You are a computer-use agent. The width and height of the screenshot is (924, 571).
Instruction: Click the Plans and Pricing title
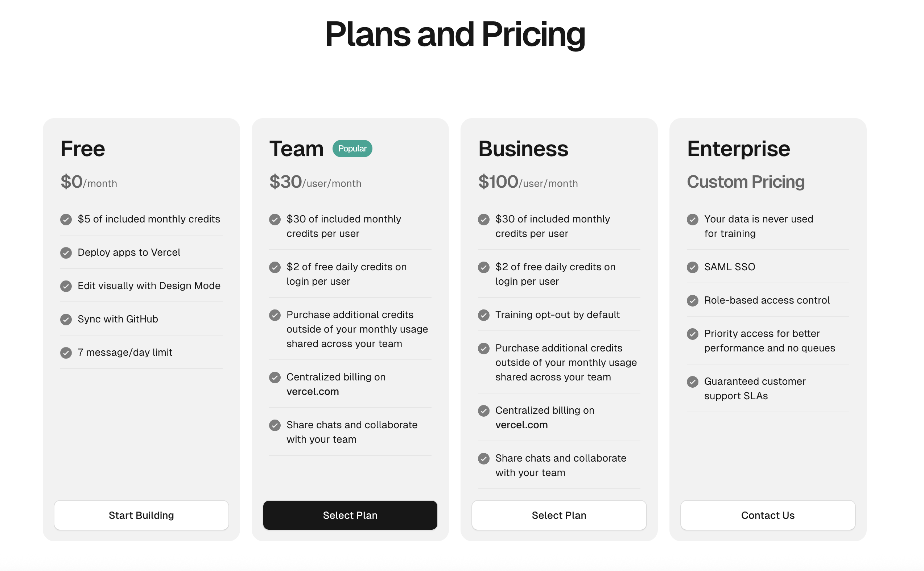pos(455,35)
